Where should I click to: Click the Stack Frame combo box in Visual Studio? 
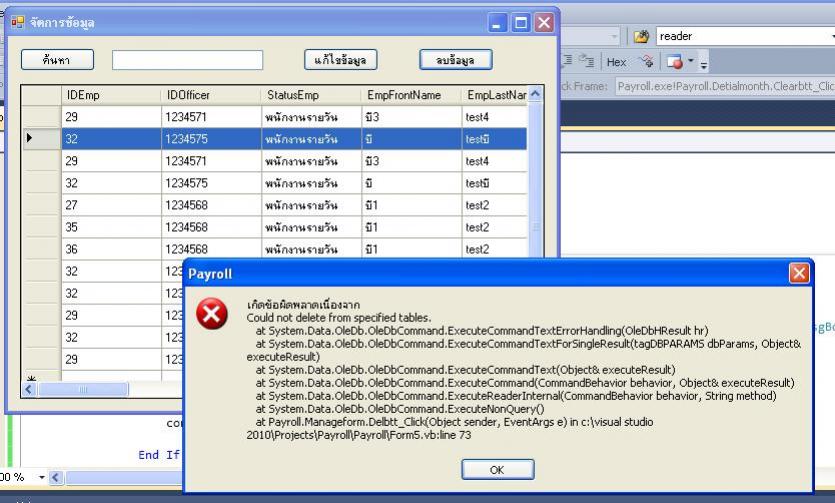725,86
